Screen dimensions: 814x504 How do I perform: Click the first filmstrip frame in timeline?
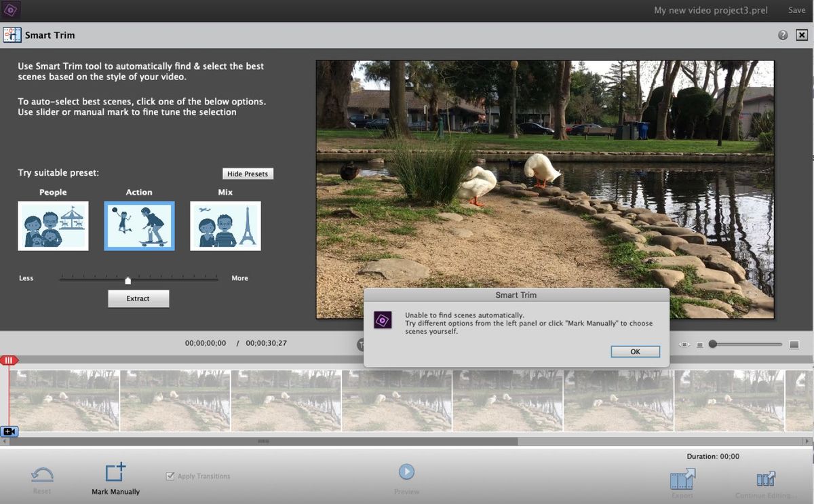(64, 400)
